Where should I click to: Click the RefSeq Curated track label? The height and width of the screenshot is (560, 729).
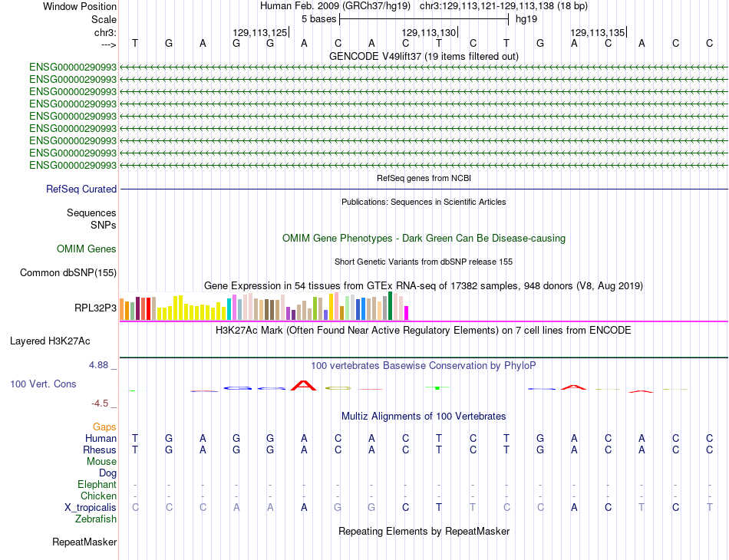pos(81,189)
